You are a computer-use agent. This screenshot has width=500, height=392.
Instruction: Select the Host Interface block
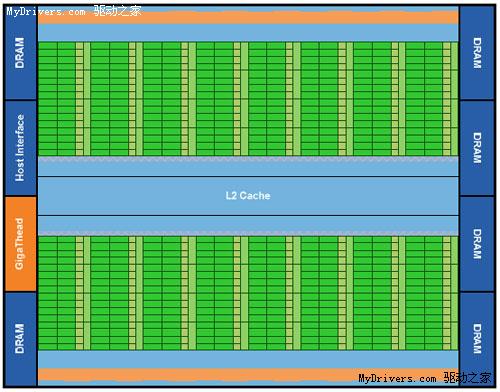pyautogui.click(x=20, y=148)
